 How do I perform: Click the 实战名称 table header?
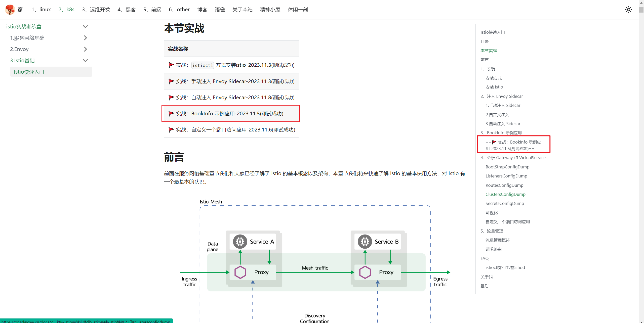coord(232,49)
